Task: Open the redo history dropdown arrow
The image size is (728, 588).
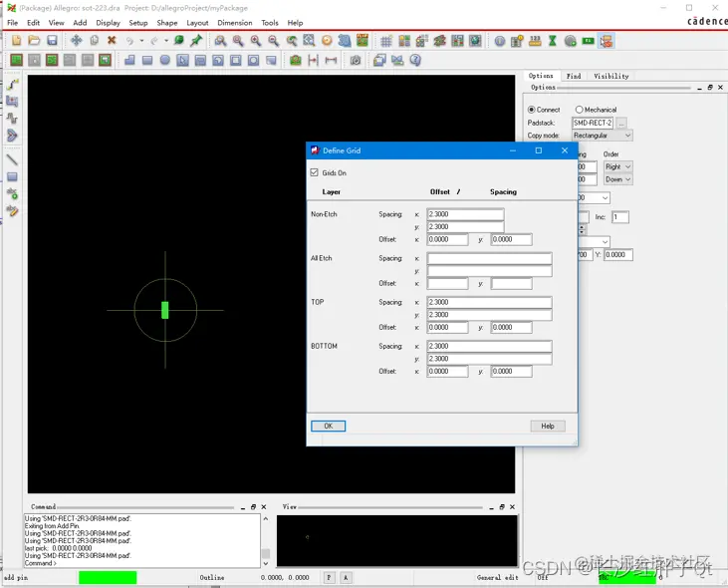Action: [165, 41]
